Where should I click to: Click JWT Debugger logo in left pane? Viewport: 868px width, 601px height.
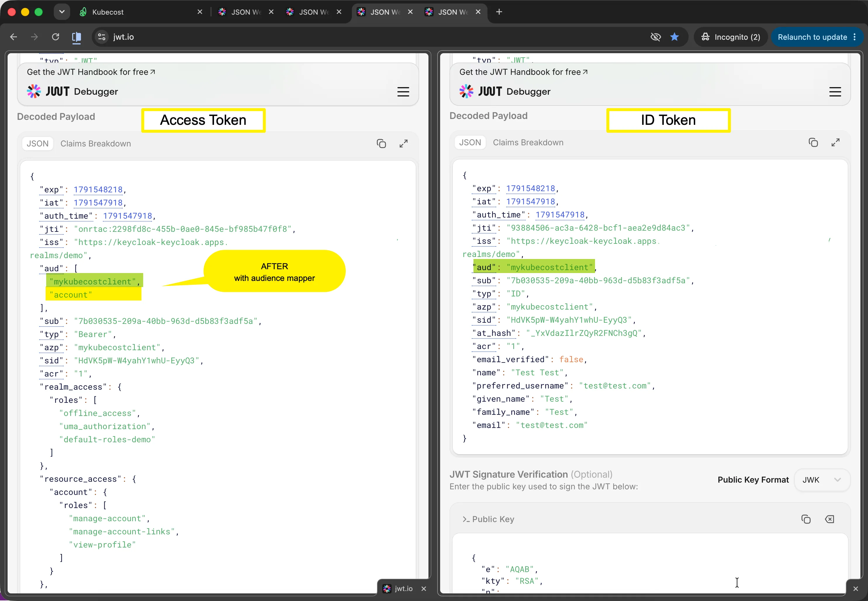pos(72,91)
